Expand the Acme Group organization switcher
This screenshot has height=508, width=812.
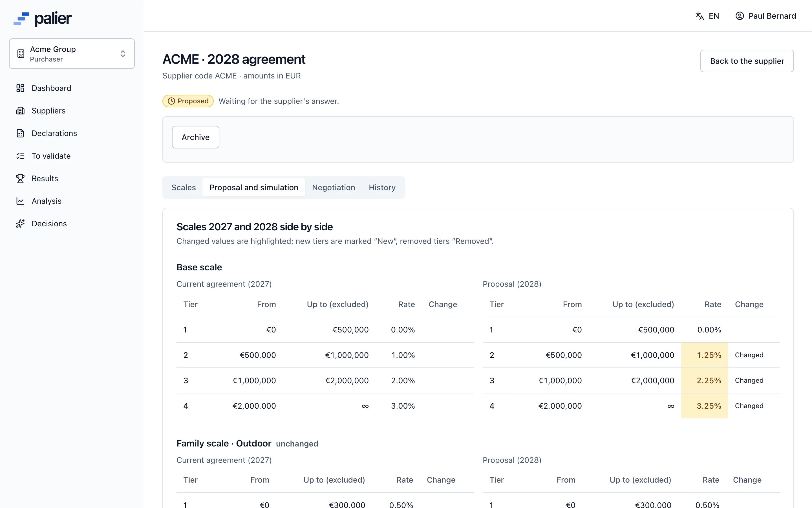tap(72, 54)
